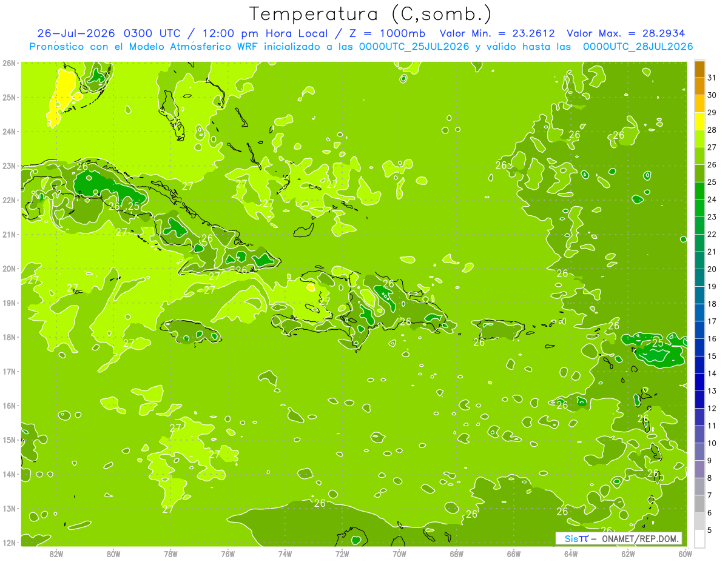The height and width of the screenshot is (562, 728).
Task: Pick the yellow swatch between 28 and 29
Action: (x=699, y=121)
